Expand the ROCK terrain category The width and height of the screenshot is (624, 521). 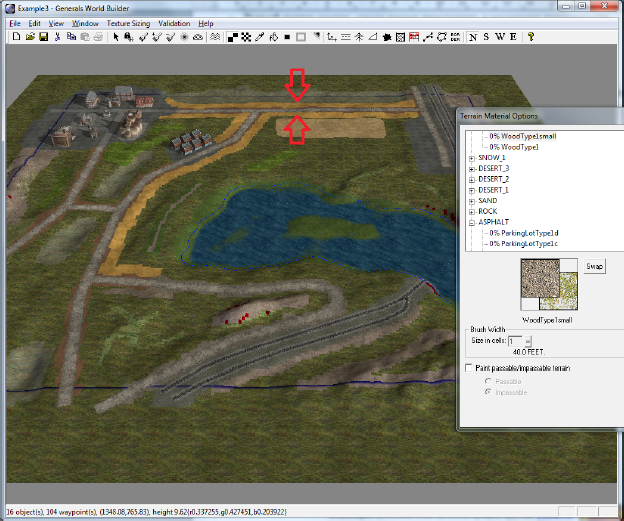(472, 211)
